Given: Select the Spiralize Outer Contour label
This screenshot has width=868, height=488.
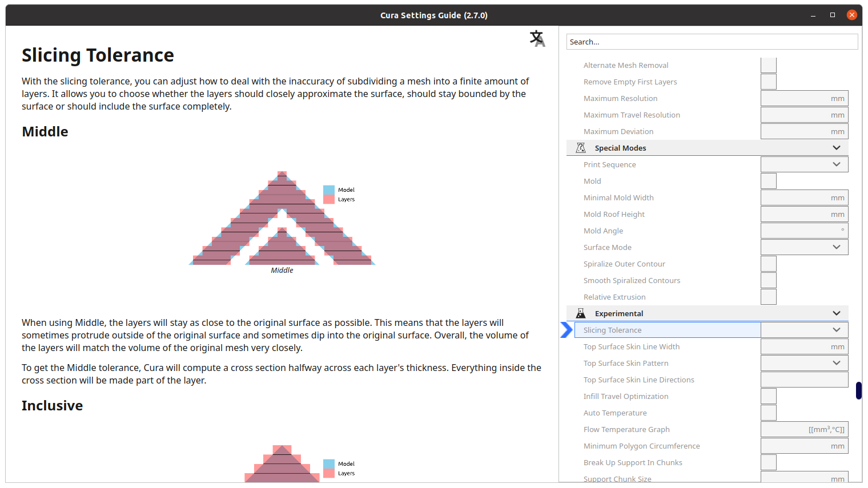Looking at the screenshot, I should [624, 264].
